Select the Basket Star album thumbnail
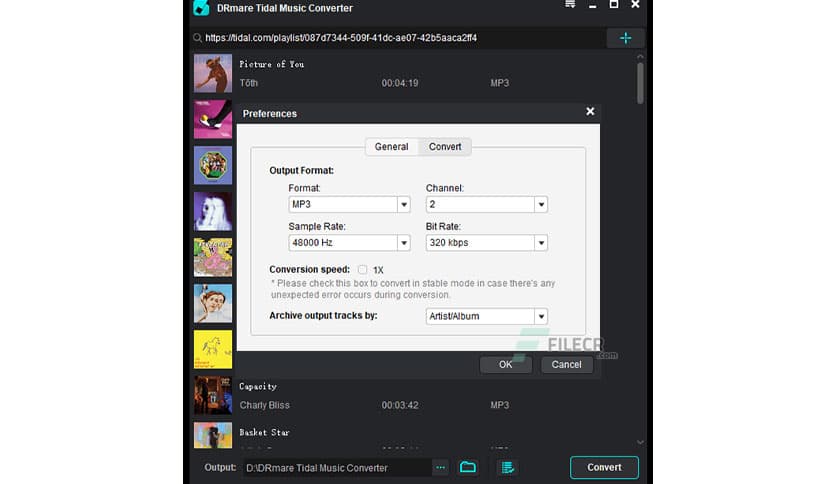 tap(213, 435)
